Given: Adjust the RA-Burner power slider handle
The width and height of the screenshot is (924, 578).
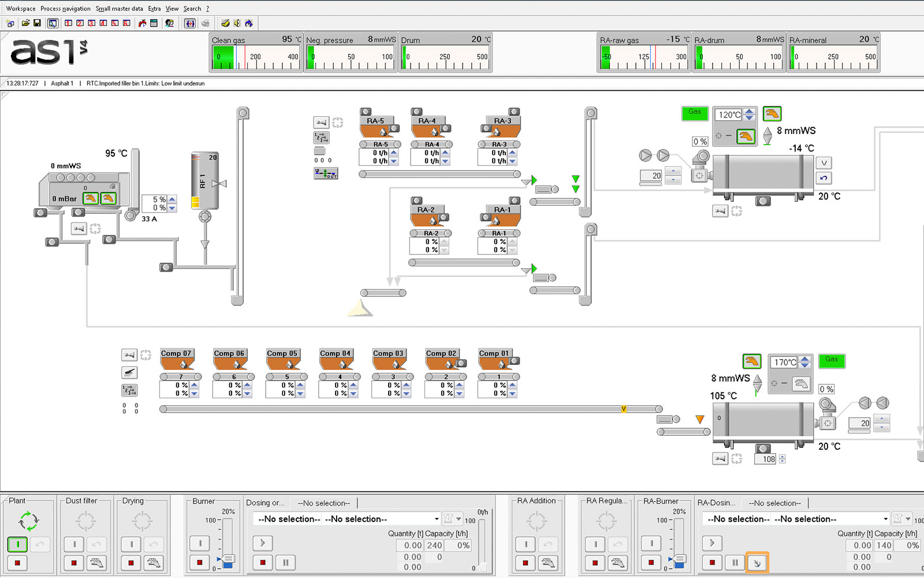Looking at the screenshot, I should click(x=679, y=560).
